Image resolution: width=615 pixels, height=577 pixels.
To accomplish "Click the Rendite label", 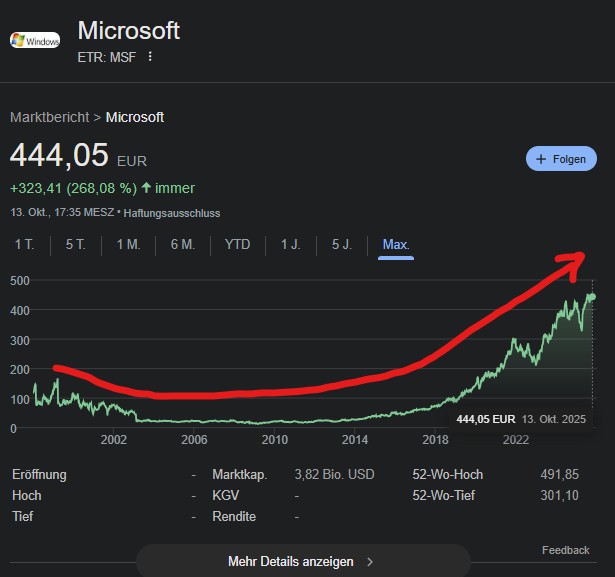I will click(x=234, y=516).
